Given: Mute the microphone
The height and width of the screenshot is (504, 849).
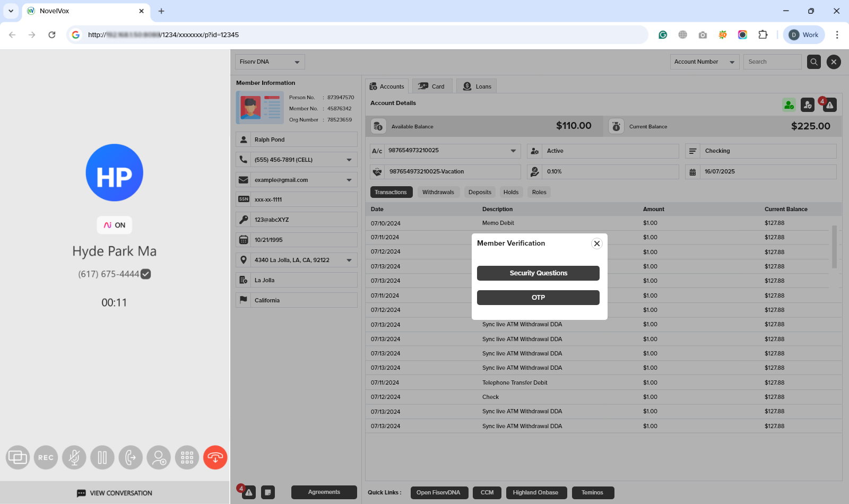Looking at the screenshot, I should [74, 457].
